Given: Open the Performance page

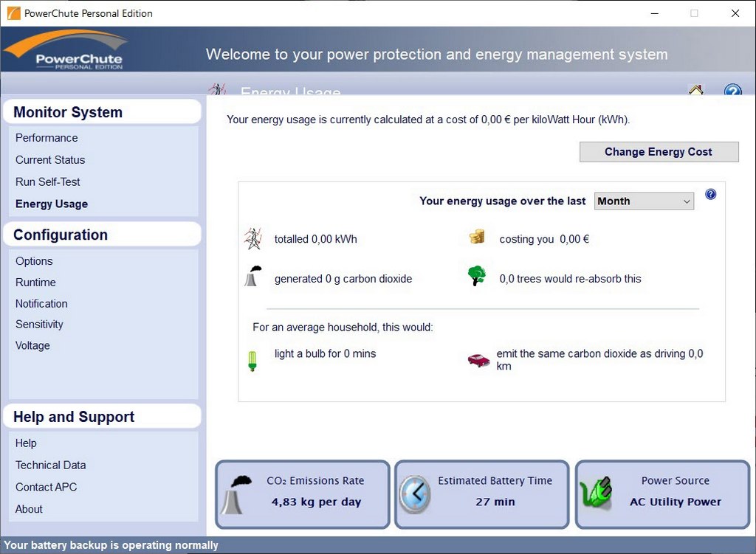Looking at the screenshot, I should 47,138.
